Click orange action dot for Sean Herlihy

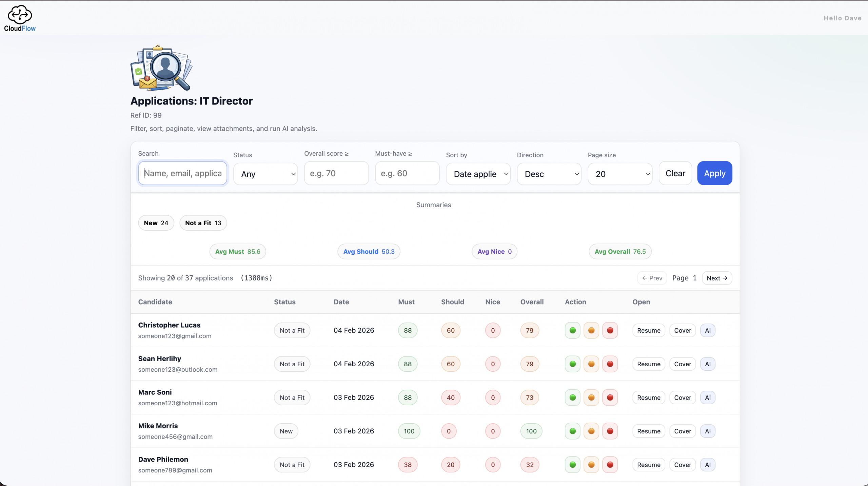click(591, 364)
